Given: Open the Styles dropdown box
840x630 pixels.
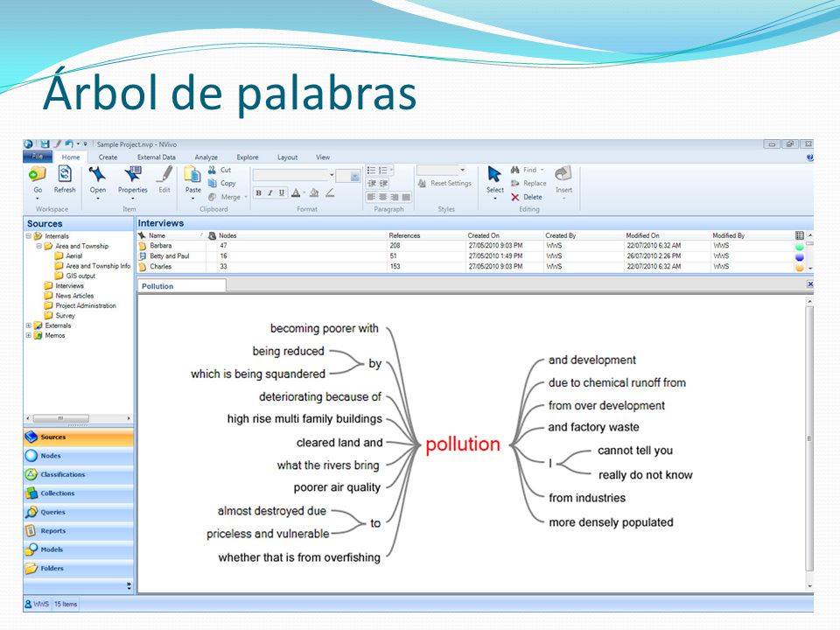Looking at the screenshot, I should click(441, 171).
